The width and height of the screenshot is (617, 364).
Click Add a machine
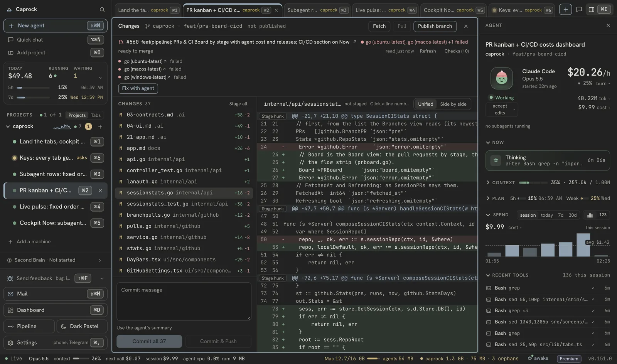point(30,242)
